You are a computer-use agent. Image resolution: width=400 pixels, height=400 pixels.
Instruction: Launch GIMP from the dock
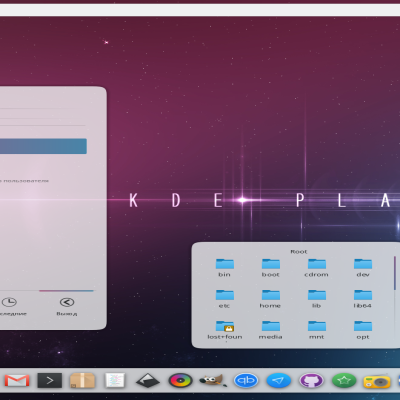coord(213,380)
